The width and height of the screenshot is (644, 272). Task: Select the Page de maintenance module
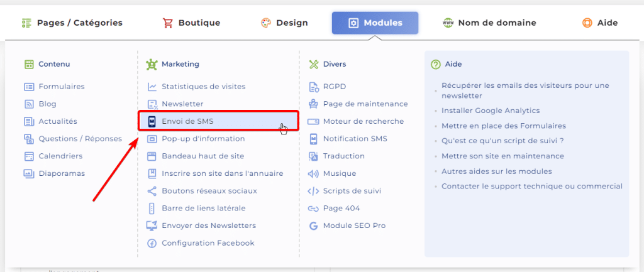pos(365,104)
